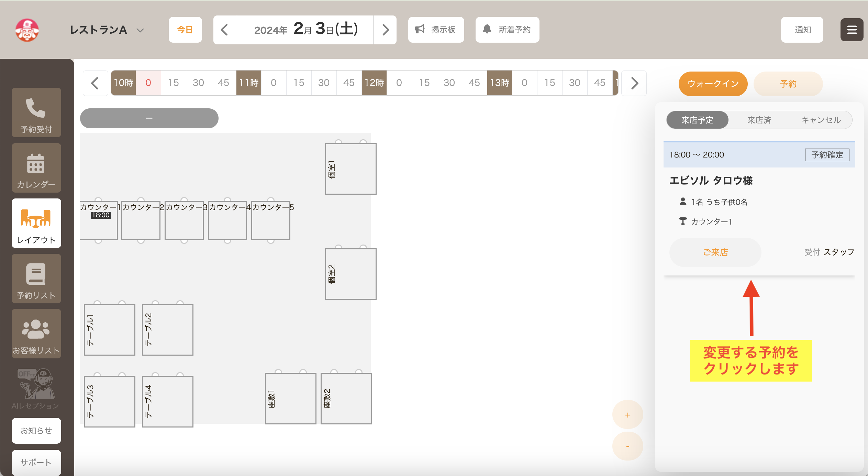Select カウンター1 seat with 18:00 booking

pos(99,220)
